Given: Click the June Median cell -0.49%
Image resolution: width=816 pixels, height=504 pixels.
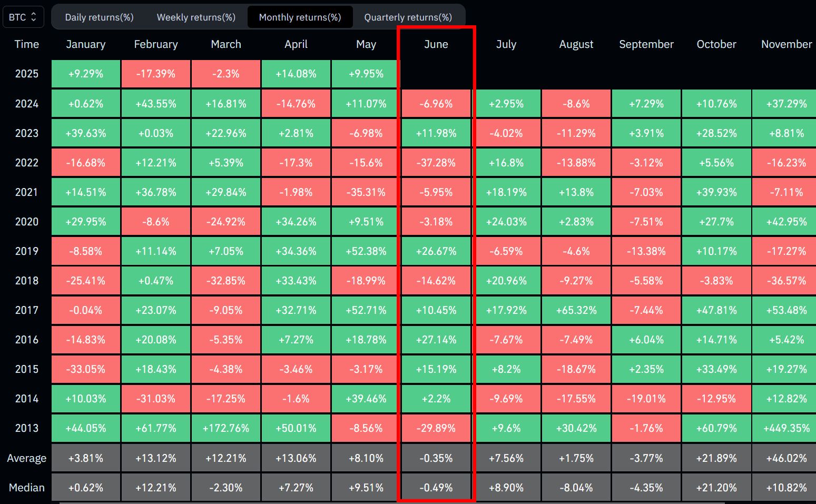Looking at the screenshot, I should coord(436,488).
